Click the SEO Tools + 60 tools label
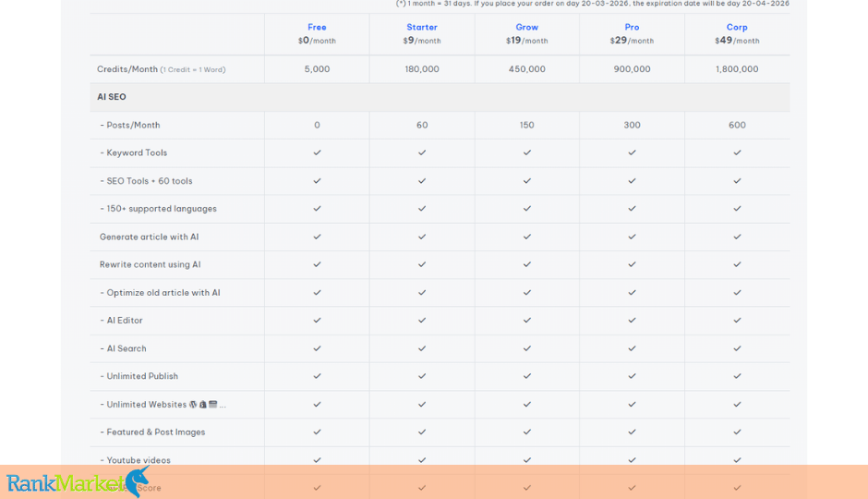The width and height of the screenshot is (868, 499). [x=146, y=181]
